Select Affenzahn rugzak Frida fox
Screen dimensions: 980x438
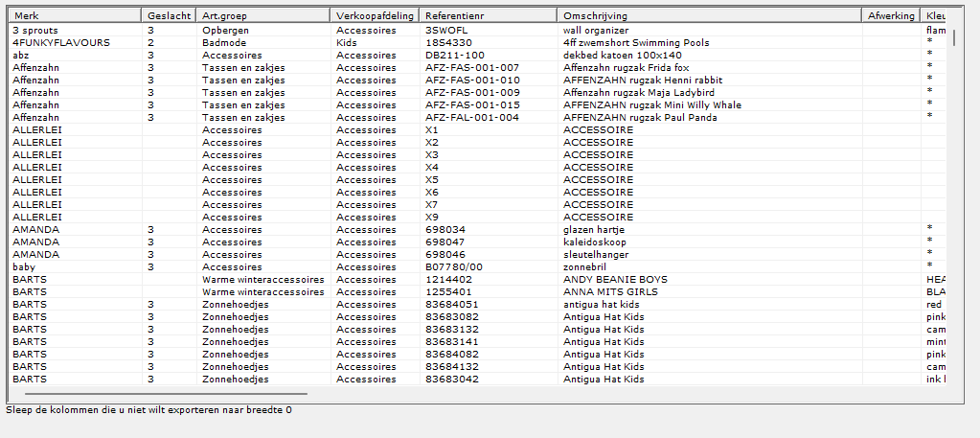pos(627,68)
